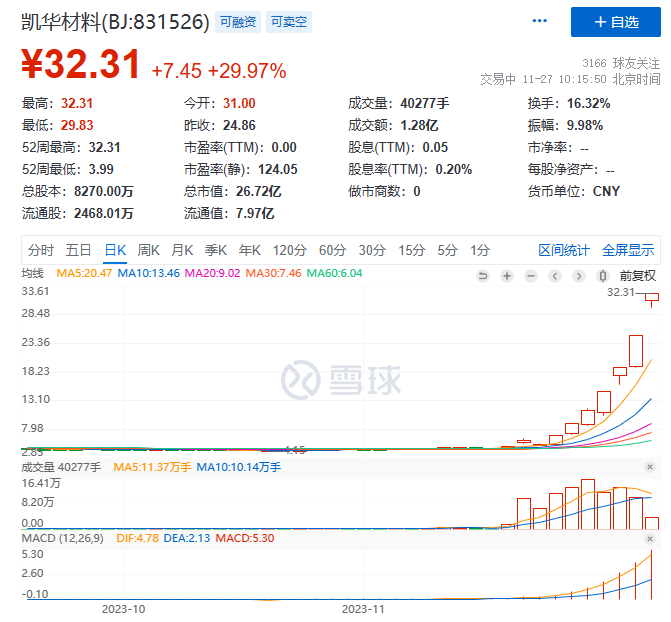This screenshot has height=622, width=671.
Task: Switch to the 60分 chart tab
Action: (x=333, y=250)
